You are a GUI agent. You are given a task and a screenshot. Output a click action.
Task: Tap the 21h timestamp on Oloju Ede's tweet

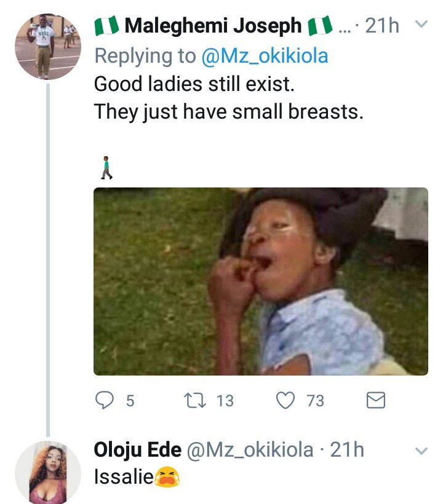347,451
